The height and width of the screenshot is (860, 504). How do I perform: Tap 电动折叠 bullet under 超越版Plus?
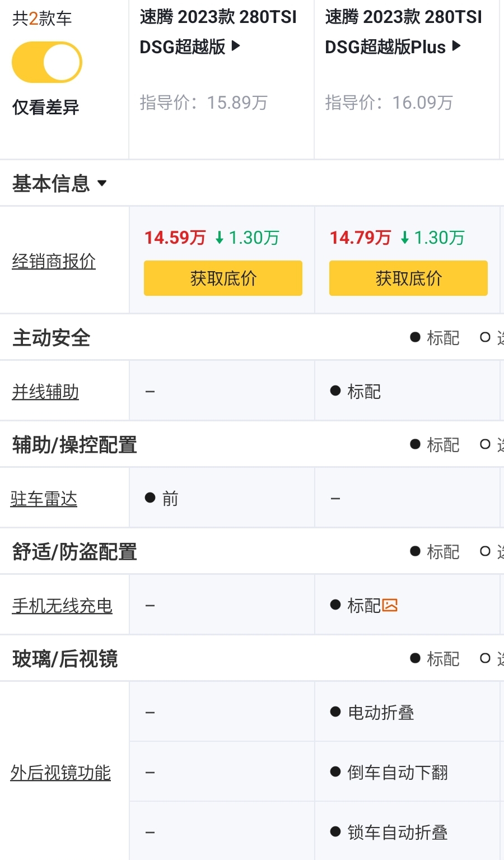335,712
